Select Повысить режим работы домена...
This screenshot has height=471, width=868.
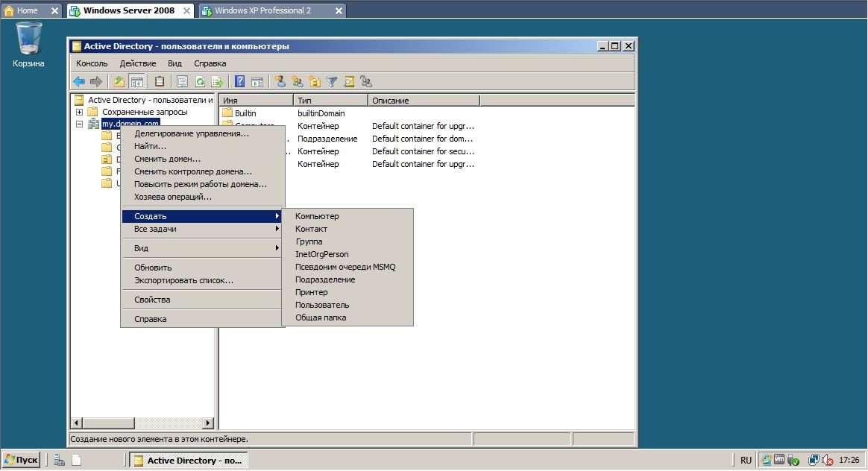pyautogui.click(x=202, y=184)
